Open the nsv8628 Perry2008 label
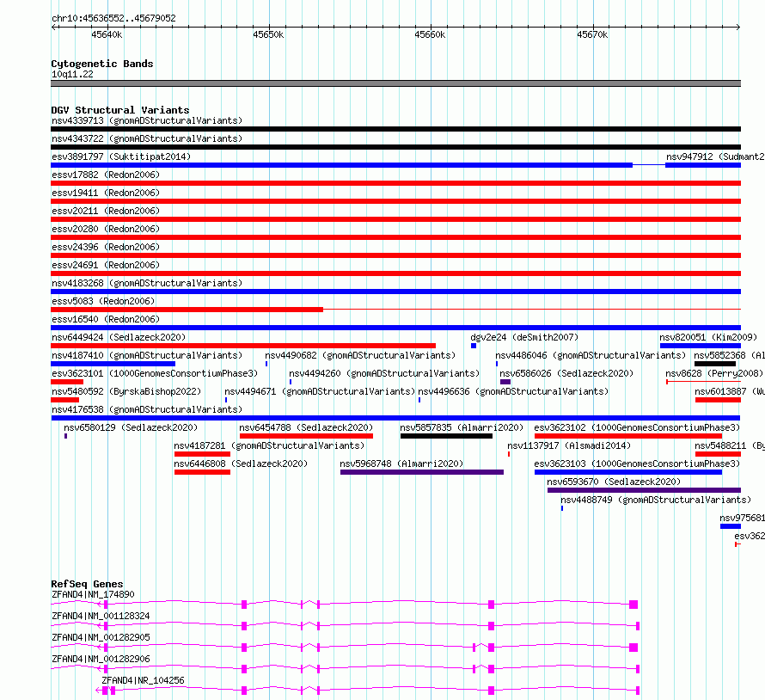 point(714,373)
